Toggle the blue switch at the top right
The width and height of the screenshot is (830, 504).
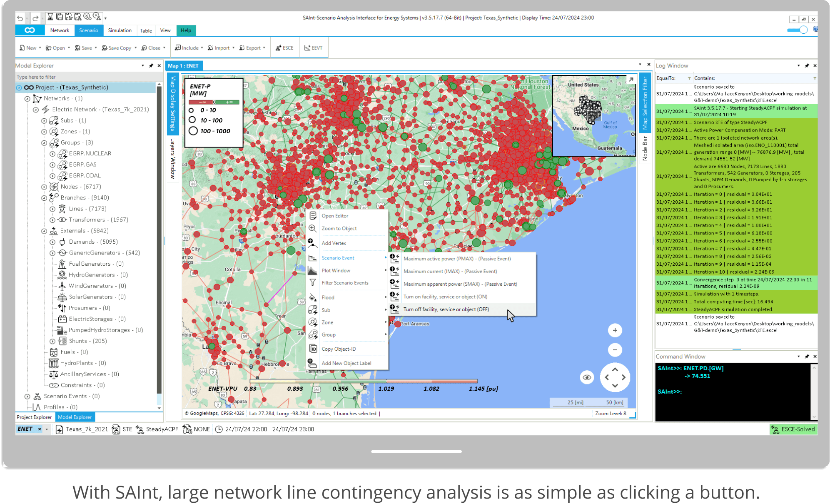(x=797, y=30)
